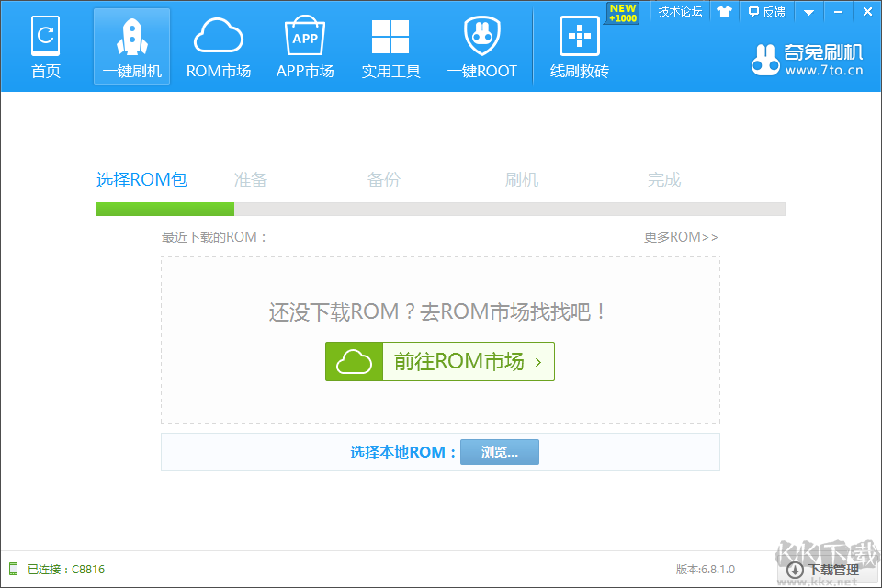Close the 奇兔刷机 window
The width and height of the screenshot is (882, 588).
[x=867, y=11]
